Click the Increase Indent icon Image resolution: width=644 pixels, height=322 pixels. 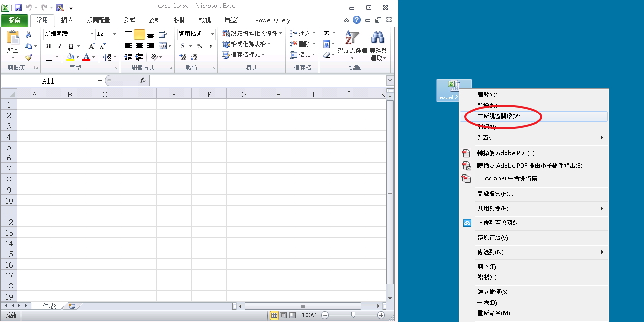tap(139, 57)
